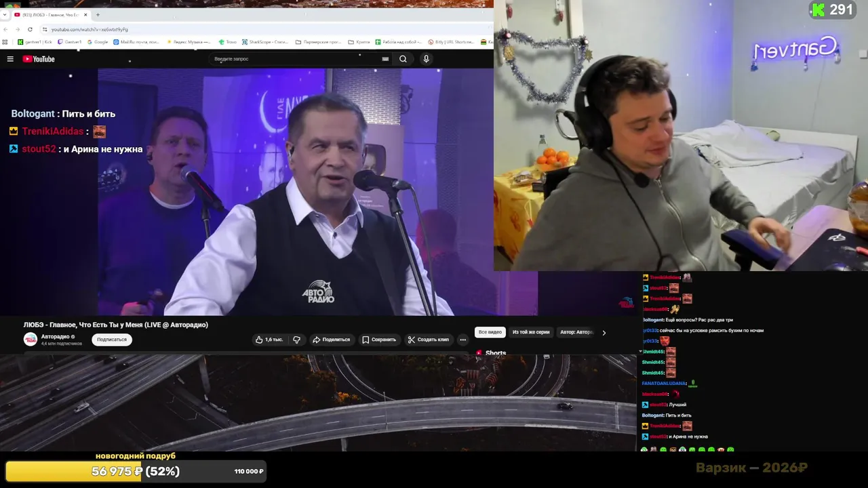The image size is (868, 488).
Task: Click chat message 'Ещё вопросы? Рас рас два три'
Action: pos(701,320)
